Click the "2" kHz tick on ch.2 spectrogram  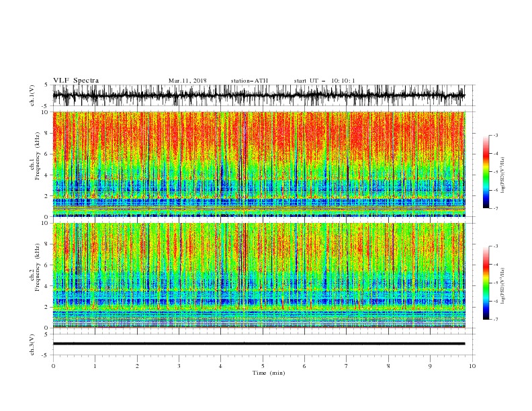[48, 307]
